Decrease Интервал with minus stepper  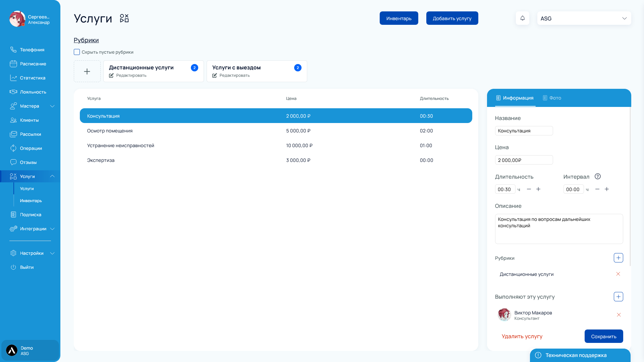coord(597,189)
